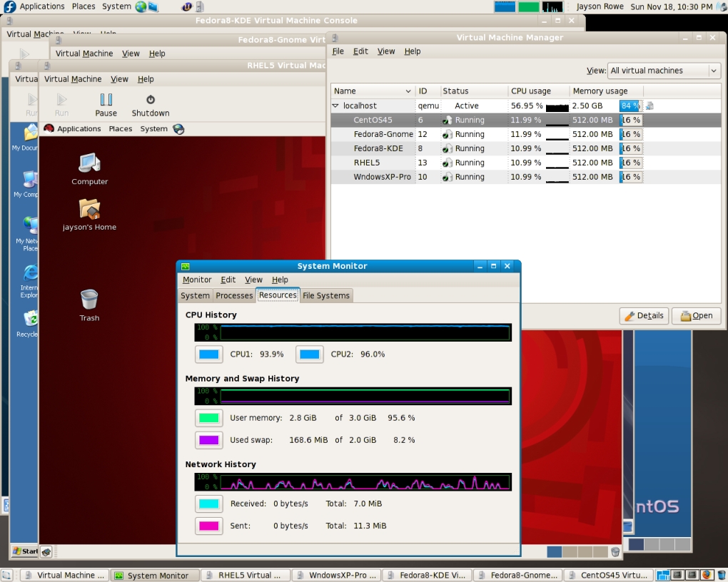
Task: Switch to the Processes tab
Action: tap(234, 296)
